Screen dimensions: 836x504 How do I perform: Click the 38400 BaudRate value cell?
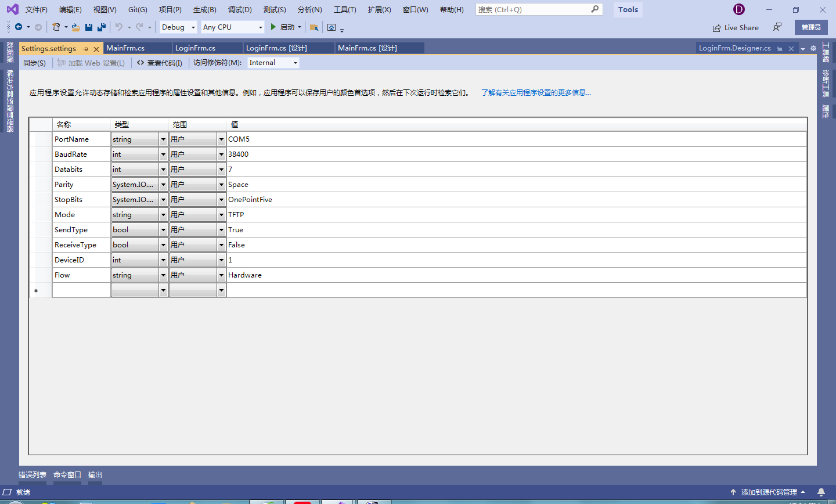516,154
